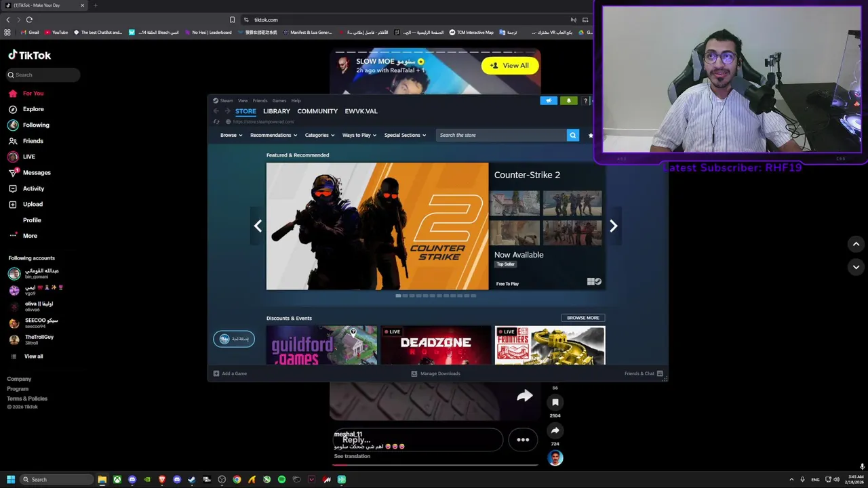The width and height of the screenshot is (868, 488).
Task: Bookmark the TikTok video
Action: [555, 403]
